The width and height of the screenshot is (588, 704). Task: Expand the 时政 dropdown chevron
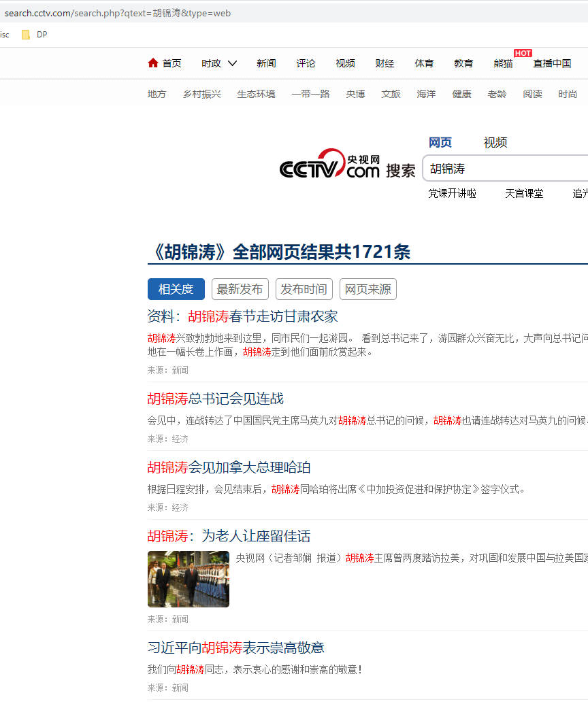(x=232, y=63)
